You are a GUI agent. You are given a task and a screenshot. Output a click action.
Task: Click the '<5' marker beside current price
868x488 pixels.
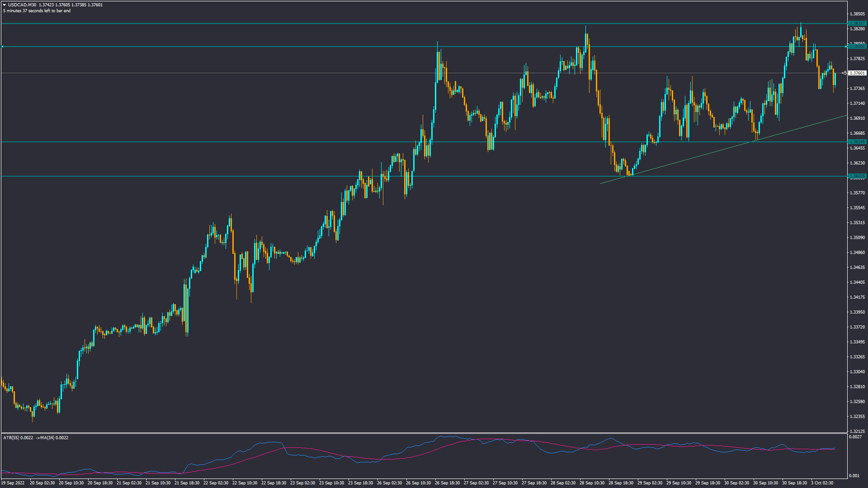coord(844,73)
